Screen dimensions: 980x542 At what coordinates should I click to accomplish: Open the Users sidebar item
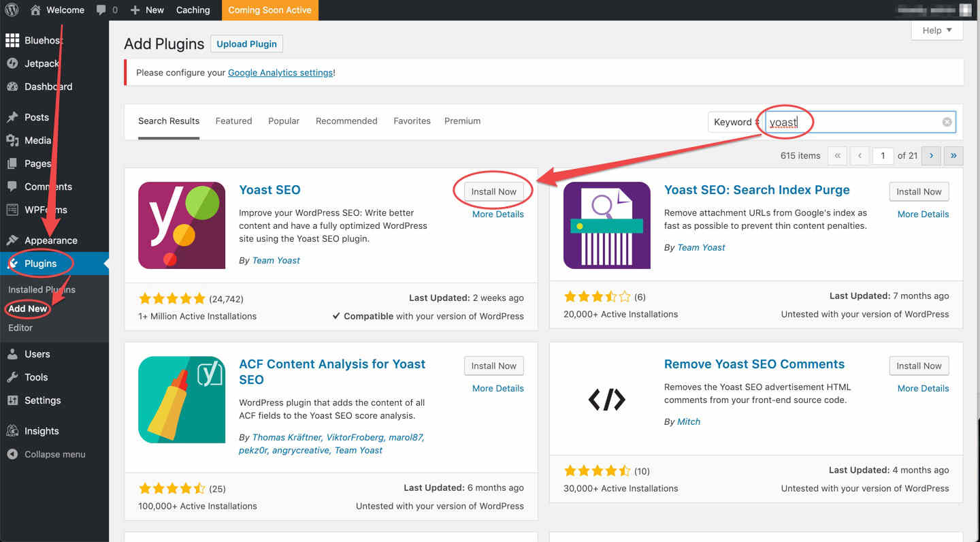54,354
